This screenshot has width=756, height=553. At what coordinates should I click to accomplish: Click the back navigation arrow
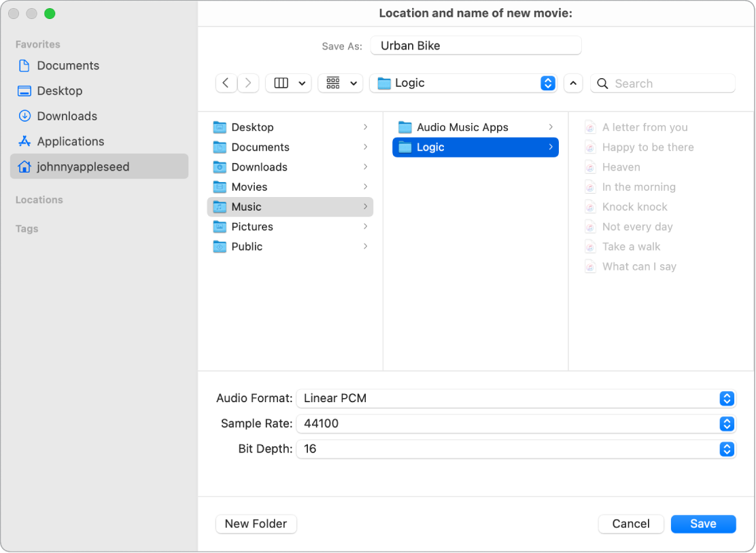coord(226,82)
